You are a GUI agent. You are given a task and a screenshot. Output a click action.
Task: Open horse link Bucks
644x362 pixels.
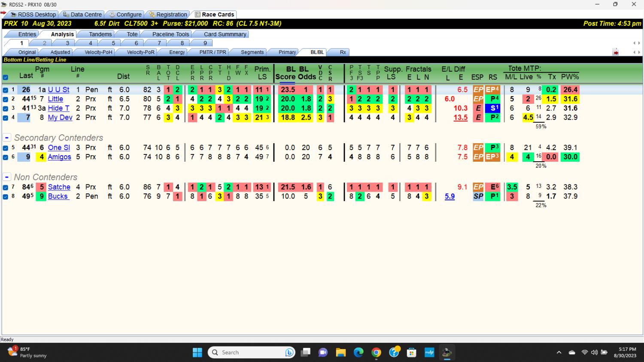pos(58,196)
